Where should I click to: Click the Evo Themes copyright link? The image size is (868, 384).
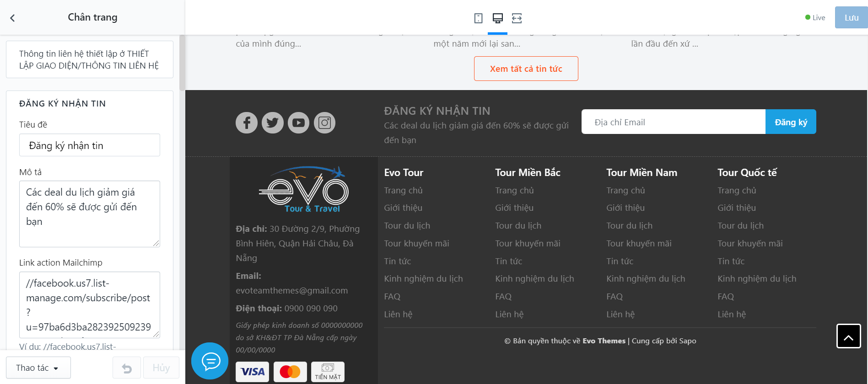tap(604, 341)
